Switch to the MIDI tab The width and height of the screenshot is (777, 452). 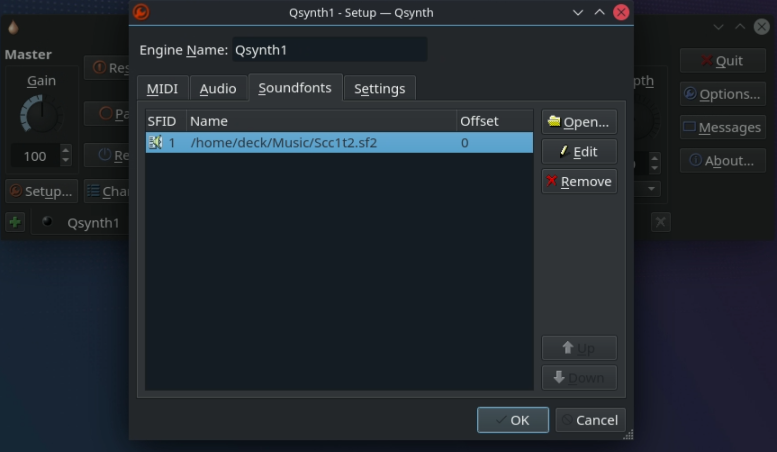click(162, 88)
